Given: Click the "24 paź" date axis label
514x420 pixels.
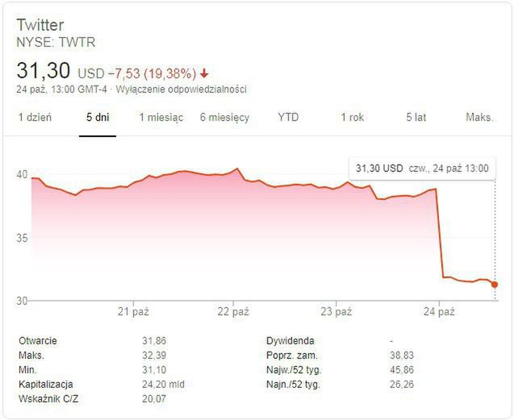Looking at the screenshot, I should coord(438,311).
